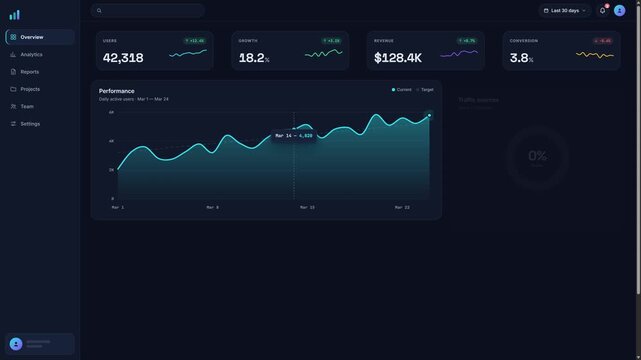Click the sidebar user profile card
This screenshot has width=641, height=360.
click(40, 344)
